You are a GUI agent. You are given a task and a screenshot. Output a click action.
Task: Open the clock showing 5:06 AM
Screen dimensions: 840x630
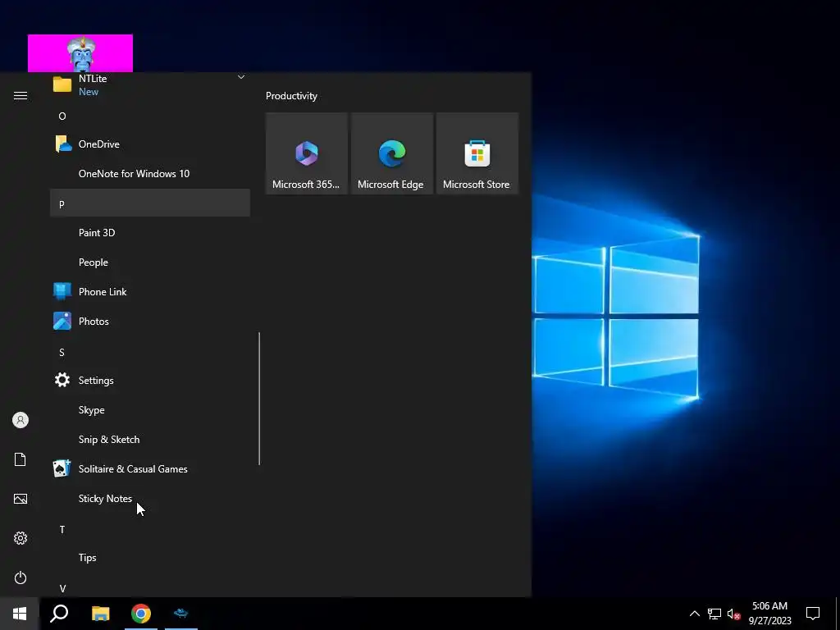(x=769, y=614)
